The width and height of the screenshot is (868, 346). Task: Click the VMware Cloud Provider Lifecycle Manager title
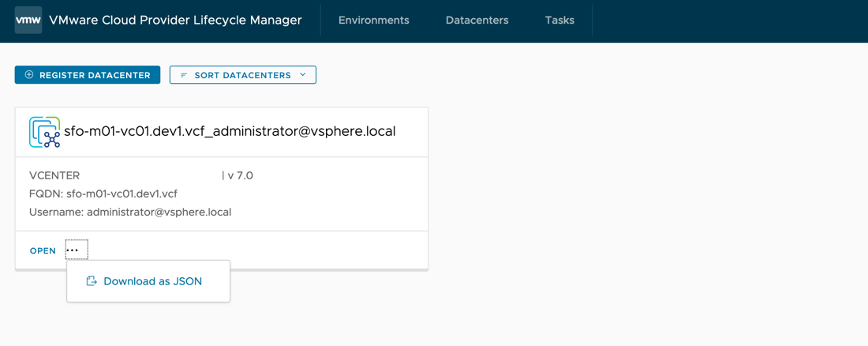[175, 21]
